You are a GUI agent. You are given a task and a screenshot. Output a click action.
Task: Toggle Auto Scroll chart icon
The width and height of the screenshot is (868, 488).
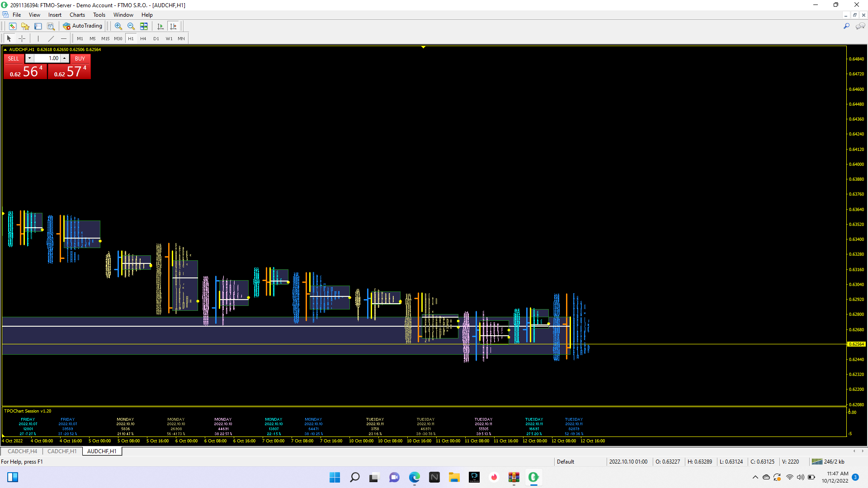[x=160, y=26]
